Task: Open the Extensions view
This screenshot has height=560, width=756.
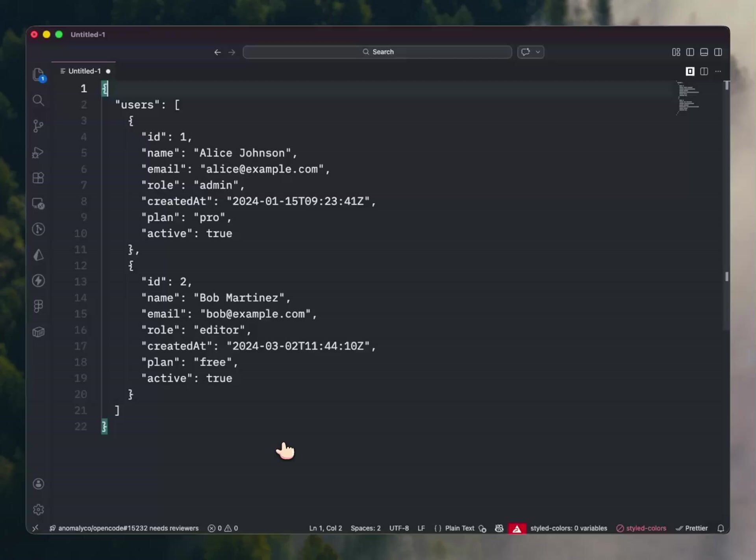Action: coord(38,178)
